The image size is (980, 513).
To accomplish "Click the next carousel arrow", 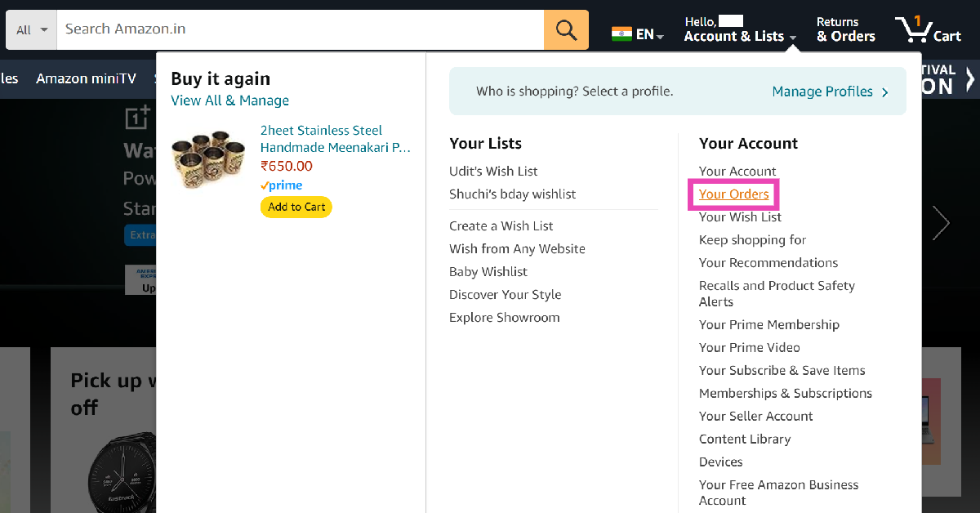I will [x=942, y=223].
